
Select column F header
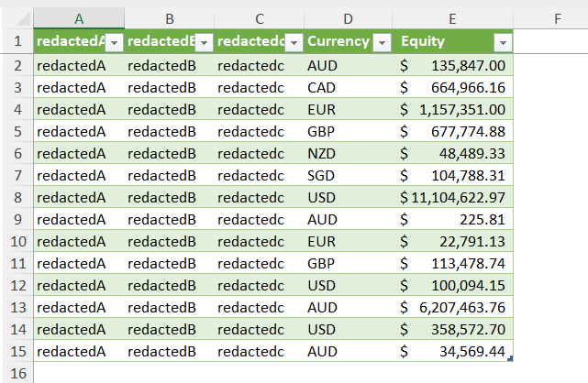(557, 17)
